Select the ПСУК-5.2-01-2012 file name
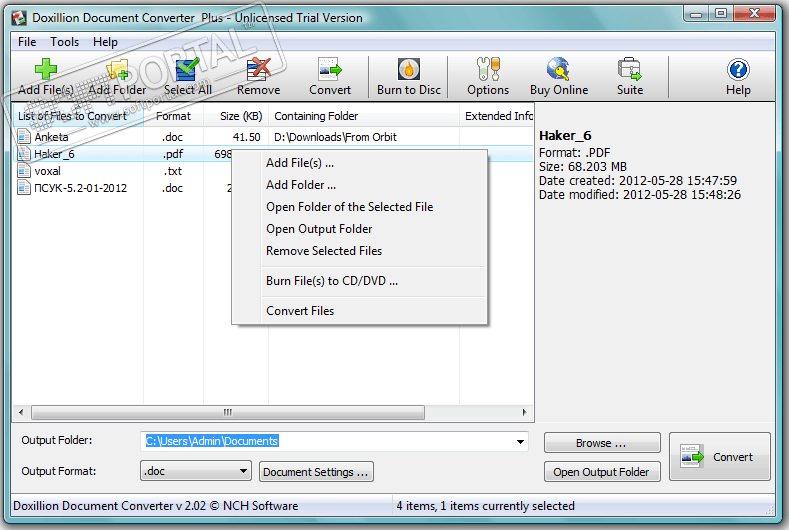 pos(81,188)
